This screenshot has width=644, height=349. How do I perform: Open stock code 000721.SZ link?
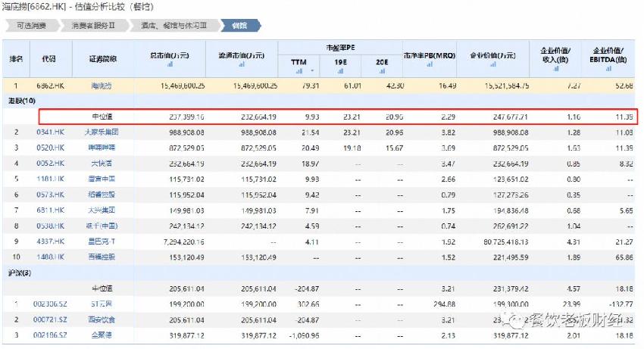50,319
